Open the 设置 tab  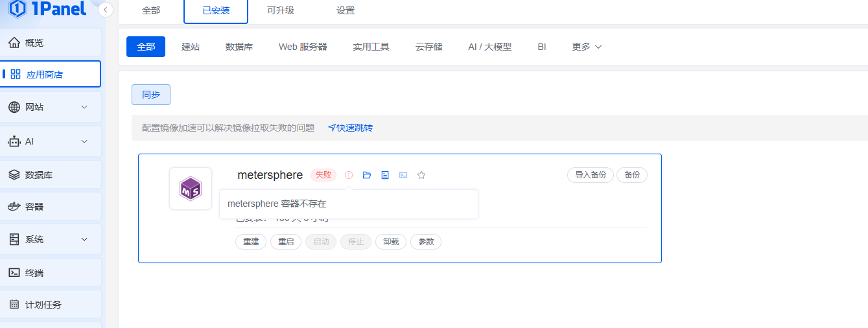point(346,10)
